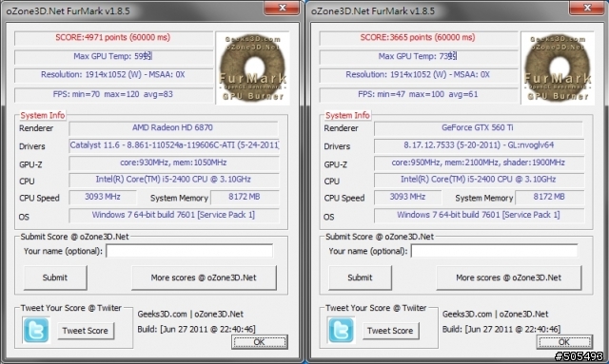609x364 pixels.
Task: Click the Max GPU Temp: 73 value
Action: pyautogui.click(x=418, y=56)
